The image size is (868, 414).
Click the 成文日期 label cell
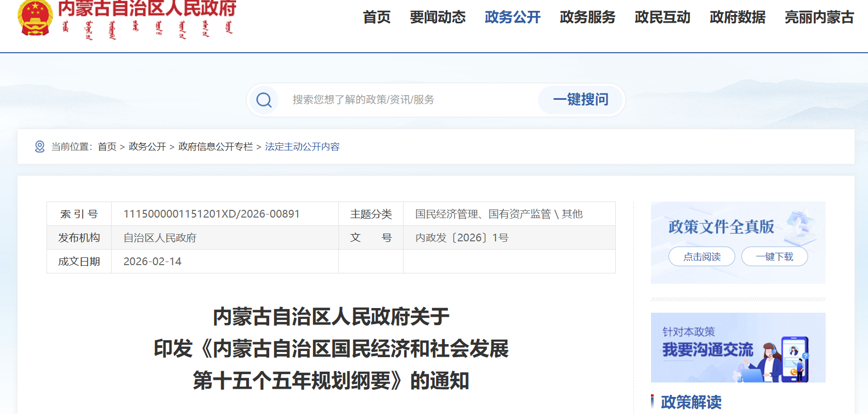(79, 262)
